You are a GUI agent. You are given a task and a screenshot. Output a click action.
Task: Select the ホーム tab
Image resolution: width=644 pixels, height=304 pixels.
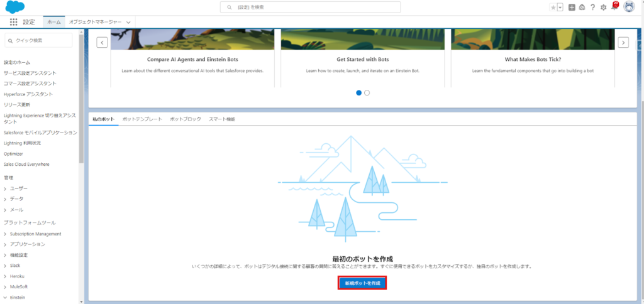[x=54, y=22]
